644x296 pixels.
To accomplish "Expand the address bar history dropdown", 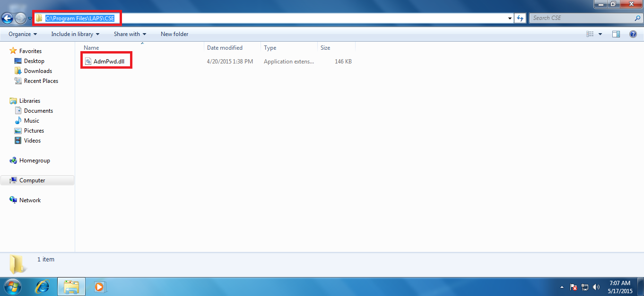I will click(510, 18).
